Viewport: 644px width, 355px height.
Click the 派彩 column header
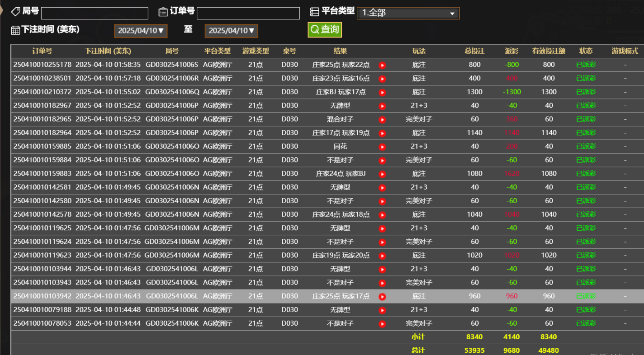point(511,51)
